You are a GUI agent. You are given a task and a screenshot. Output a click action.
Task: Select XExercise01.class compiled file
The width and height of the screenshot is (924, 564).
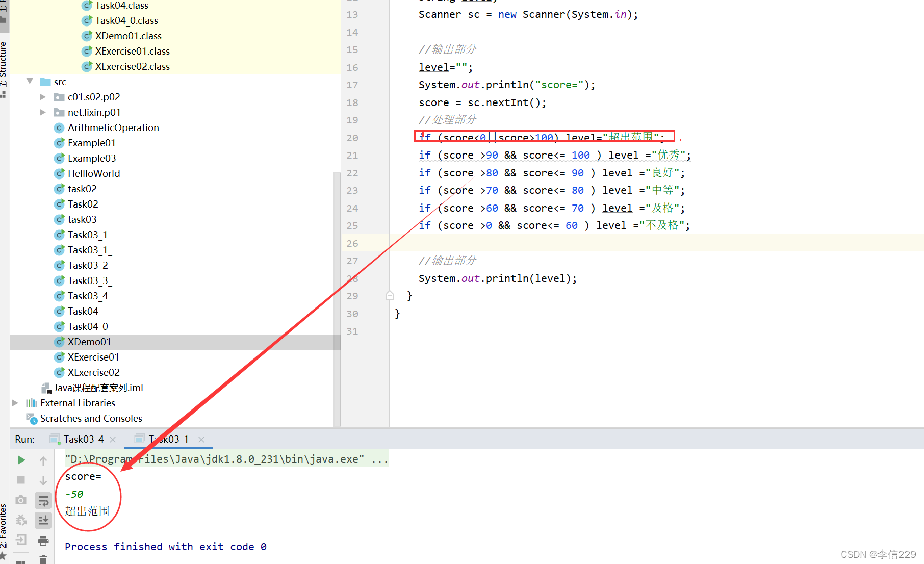pyautogui.click(x=132, y=51)
